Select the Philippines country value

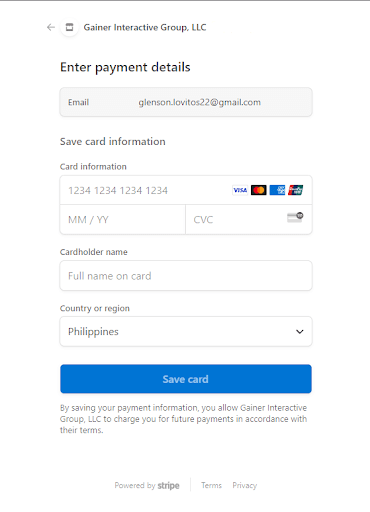(93, 332)
